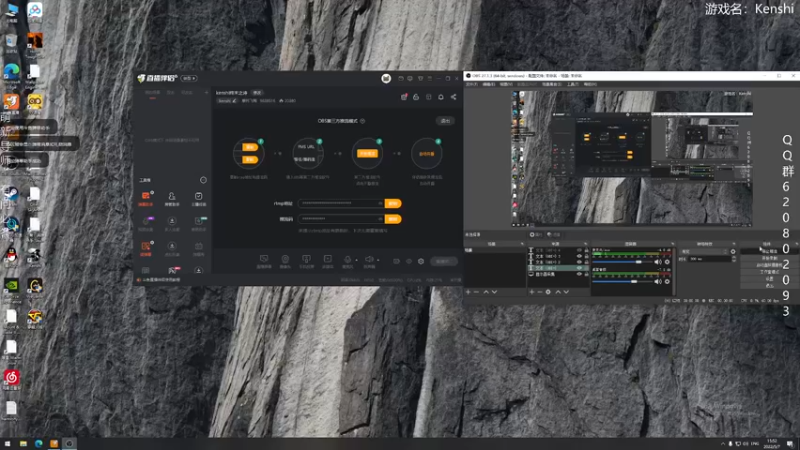Click the microphone icon in streaming companion toolbar
Screen dimensions: 800x450
tap(347, 260)
